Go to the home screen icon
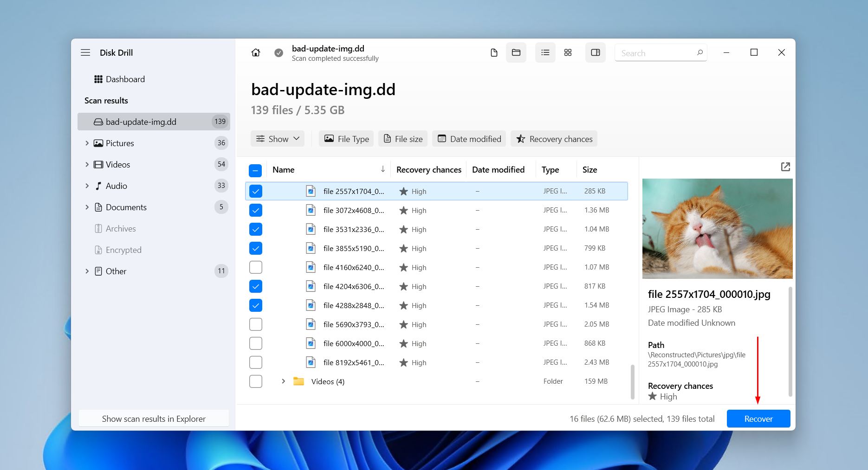Viewport: 868px width, 470px height. click(256, 53)
